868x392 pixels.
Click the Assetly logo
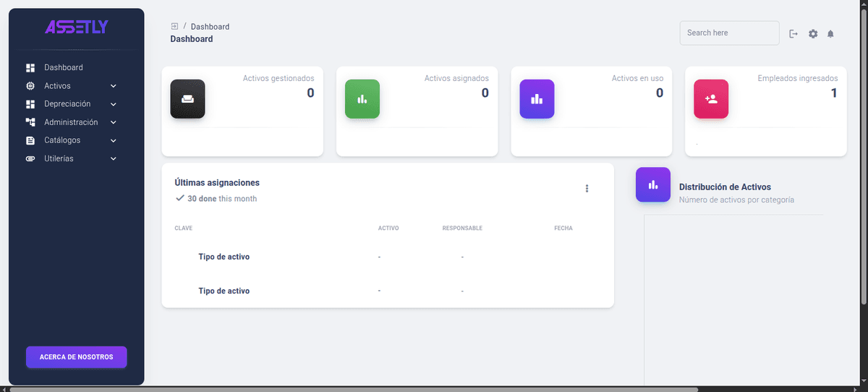tap(77, 27)
